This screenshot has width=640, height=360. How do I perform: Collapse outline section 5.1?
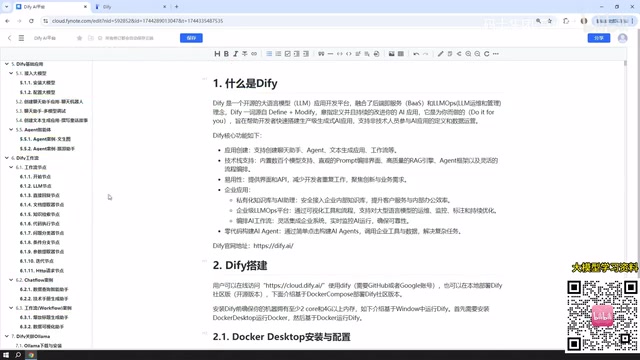pos(11,73)
